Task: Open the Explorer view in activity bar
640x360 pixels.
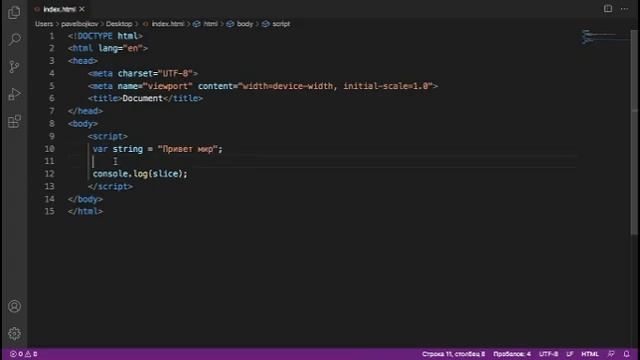Action: click(x=14, y=12)
